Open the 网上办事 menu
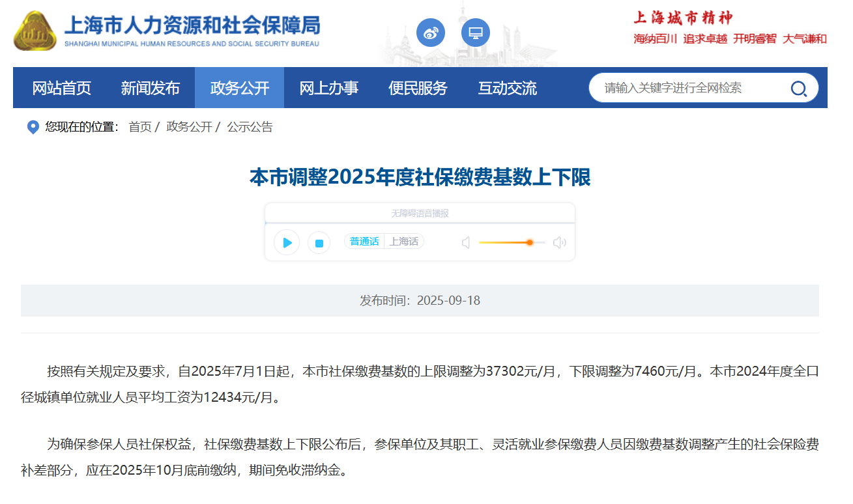Image resolution: width=853 pixels, height=504 pixels. 329,88
